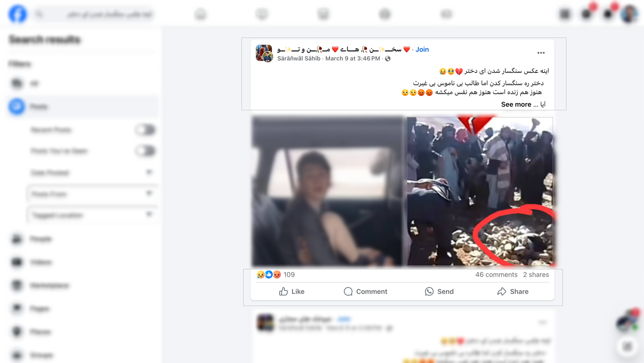Expand the post text with See more
The width and height of the screenshot is (644, 363).
tap(516, 104)
